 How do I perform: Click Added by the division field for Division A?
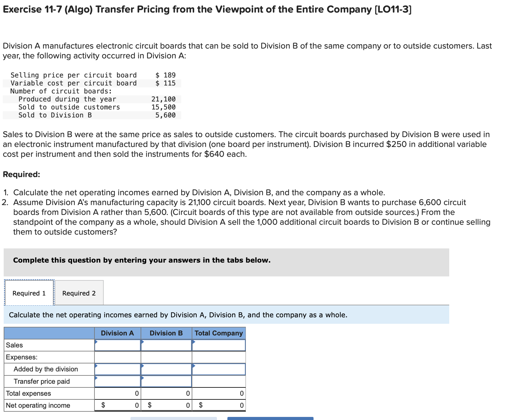pos(117,369)
